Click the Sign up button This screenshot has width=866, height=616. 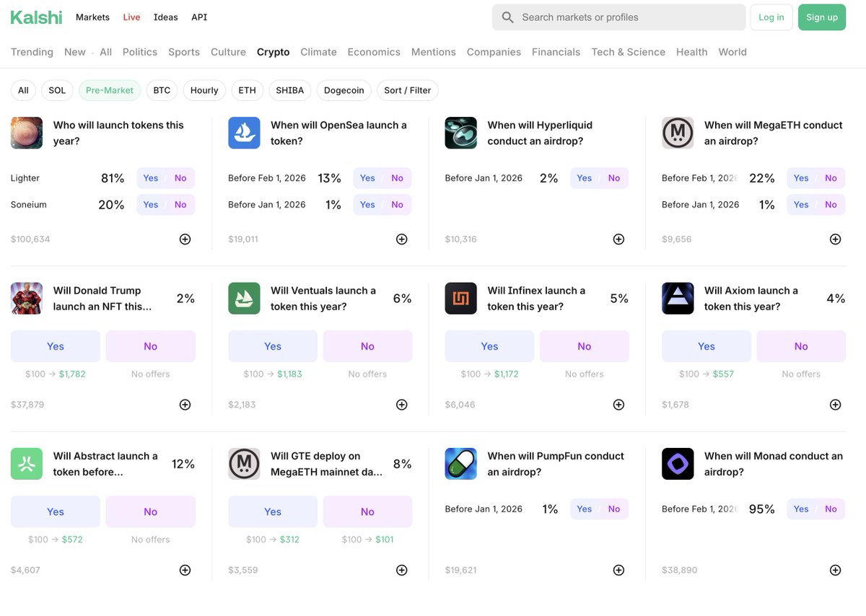(822, 17)
